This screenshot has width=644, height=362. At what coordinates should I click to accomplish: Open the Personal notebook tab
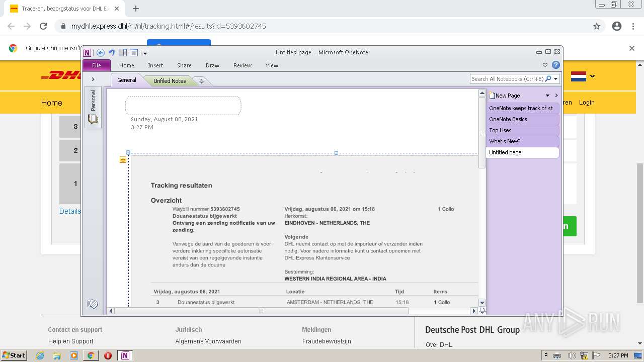click(x=93, y=100)
